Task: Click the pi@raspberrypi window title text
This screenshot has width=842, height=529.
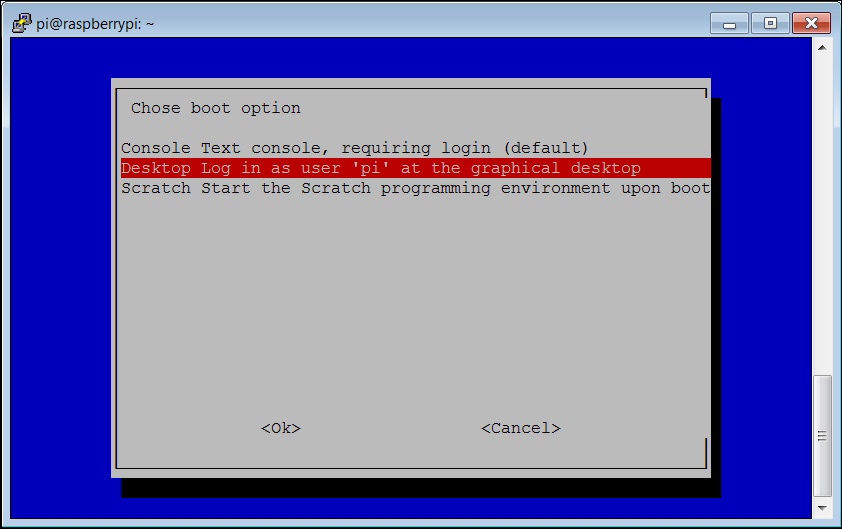Action: 95,24
